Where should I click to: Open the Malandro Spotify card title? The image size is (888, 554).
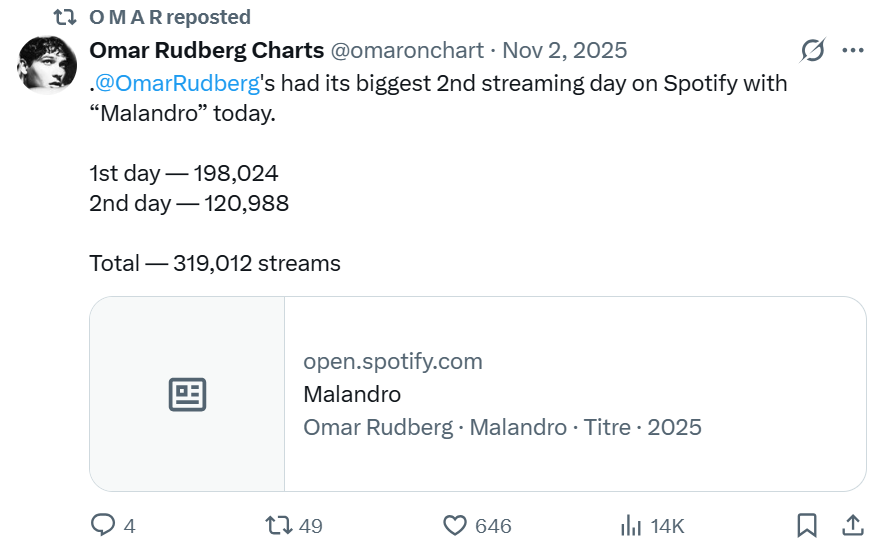(x=352, y=394)
